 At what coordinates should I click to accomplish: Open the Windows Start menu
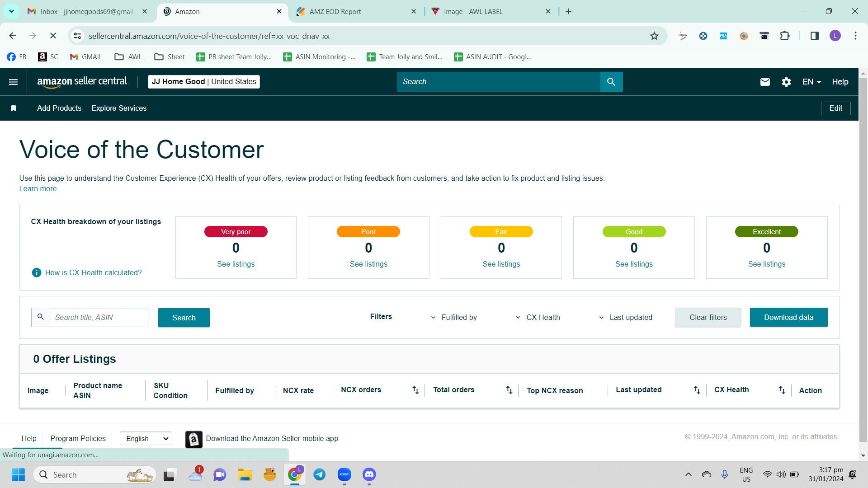tap(18, 474)
